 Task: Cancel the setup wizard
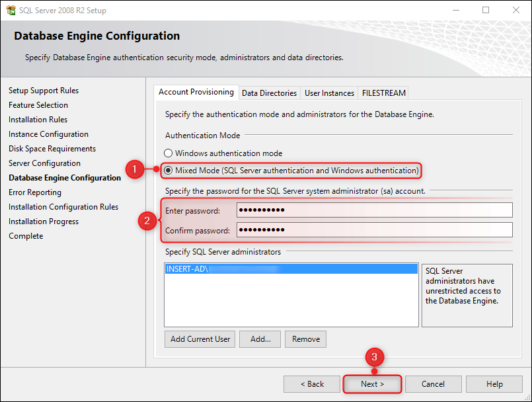pyautogui.click(x=433, y=384)
